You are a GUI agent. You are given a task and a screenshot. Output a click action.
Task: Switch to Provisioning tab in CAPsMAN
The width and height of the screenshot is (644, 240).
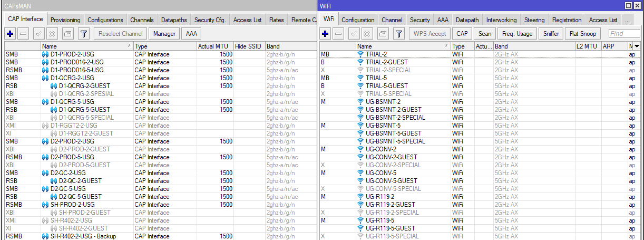[x=65, y=20]
